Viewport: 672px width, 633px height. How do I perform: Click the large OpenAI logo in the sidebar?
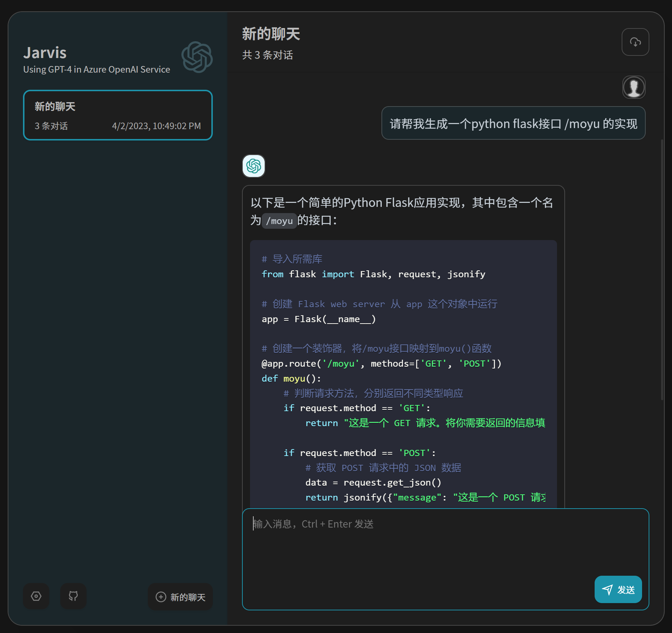pyautogui.click(x=197, y=57)
